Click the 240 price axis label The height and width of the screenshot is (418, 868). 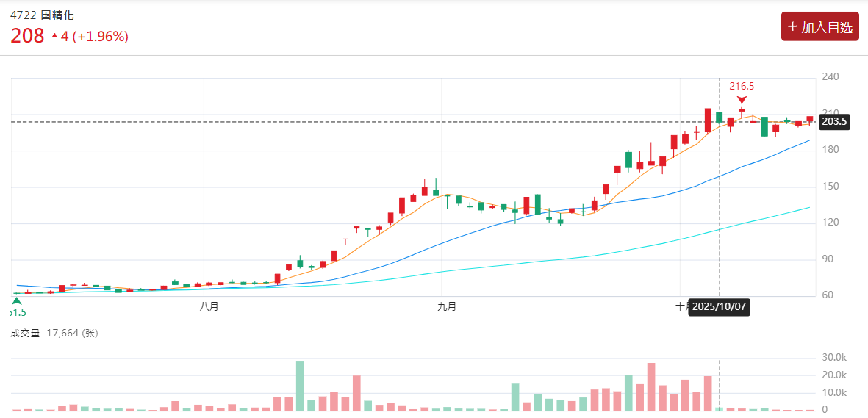click(x=831, y=77)
